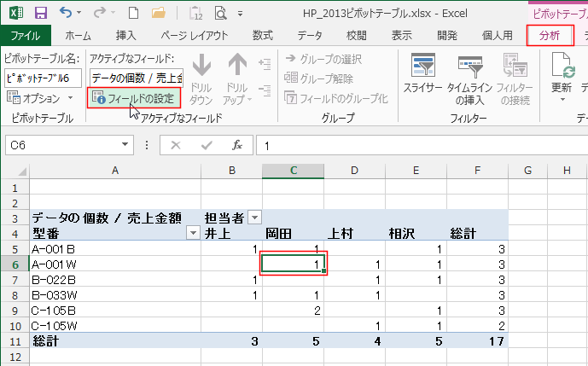Open the 型番 row filter dropdown

[x=193, y=233]
